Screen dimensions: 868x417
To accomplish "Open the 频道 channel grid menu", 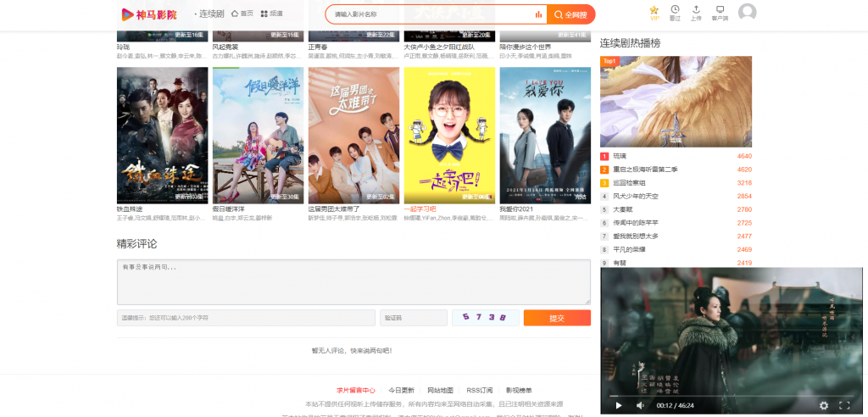I will (272, 14).
